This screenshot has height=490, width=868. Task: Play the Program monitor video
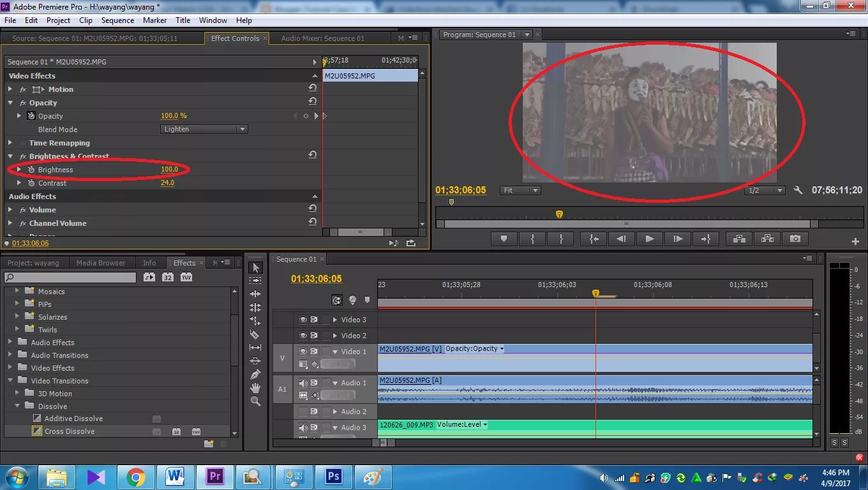(x=649, y=239)
